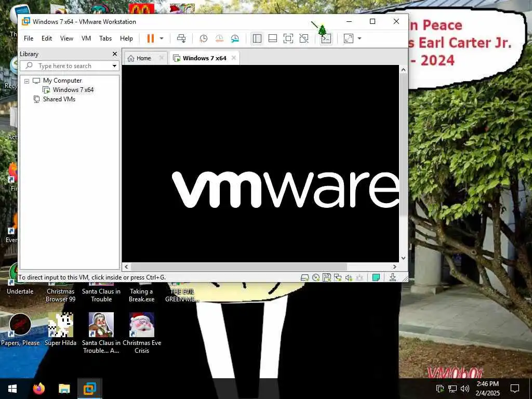Screen dimensions: 532x399
Task: Open the Windows Start menu
Action: tap(12, 389)
